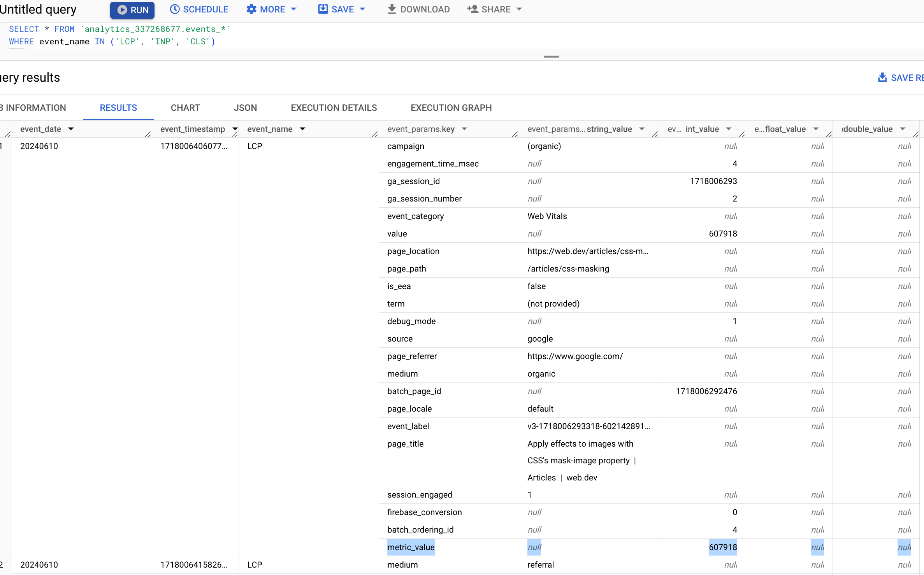Expand the event_date column dropdown
This screenshot has height=575, width=924.
tap(71, 128)
